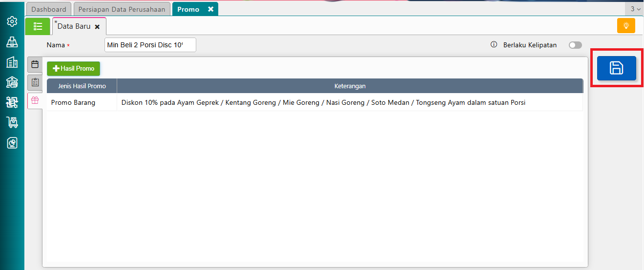The width and height of the screenshot is (644, 270).
Task: Open the gift box promo result tab
Action: (35, 101)
